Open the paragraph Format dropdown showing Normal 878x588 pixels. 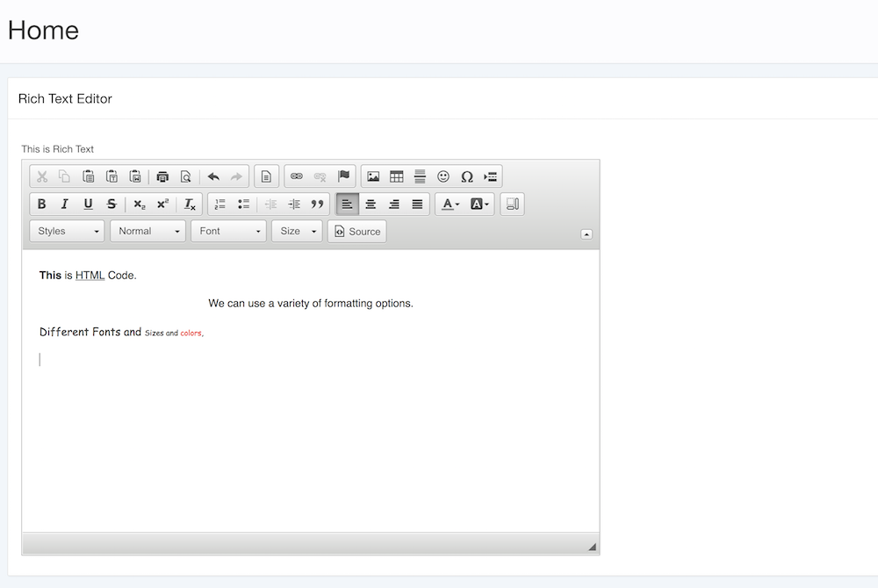pyautogui.click(x=148, y=231)
